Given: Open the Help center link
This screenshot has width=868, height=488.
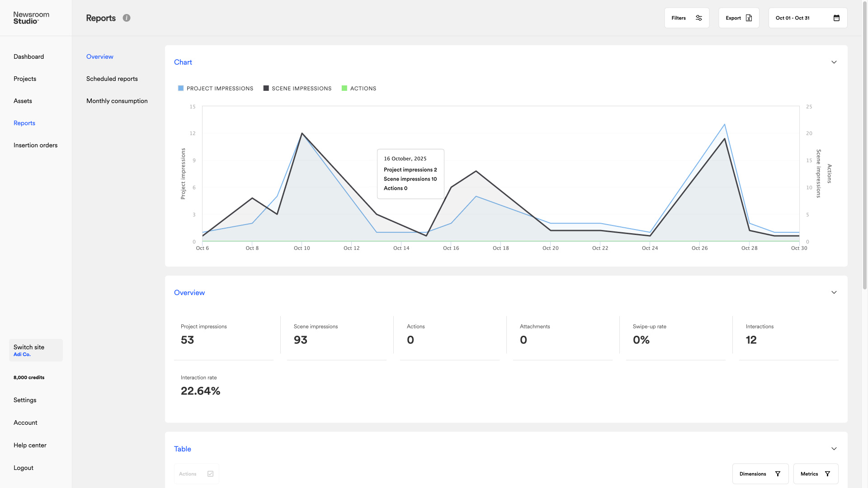Looking at the screenshot, I should 30,446.
